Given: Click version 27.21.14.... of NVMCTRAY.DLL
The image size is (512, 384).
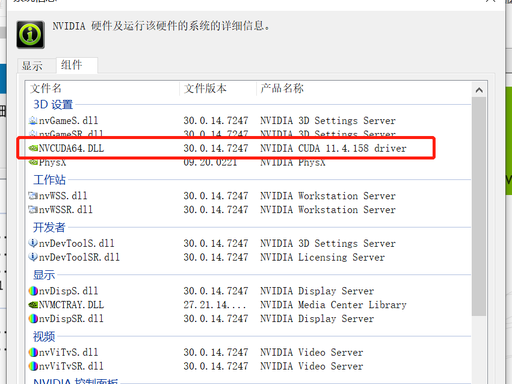Looking at the screenshot, I should coord(215,305).
